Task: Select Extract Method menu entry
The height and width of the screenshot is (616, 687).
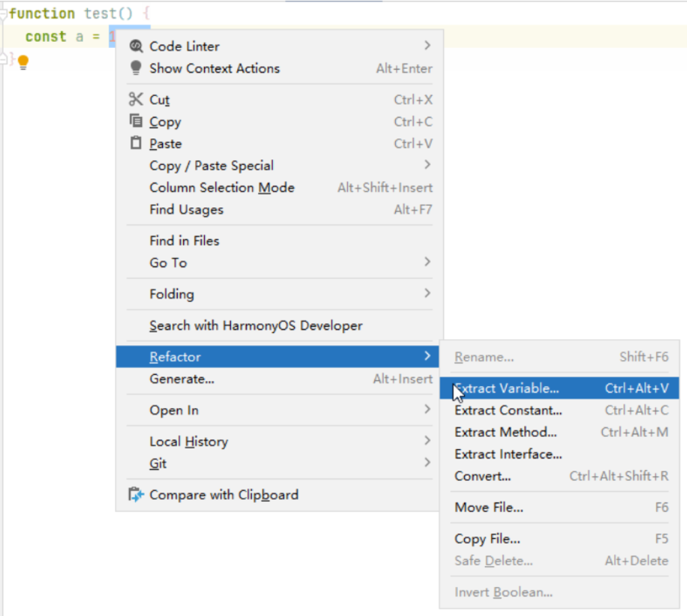Action: [505, 432]
